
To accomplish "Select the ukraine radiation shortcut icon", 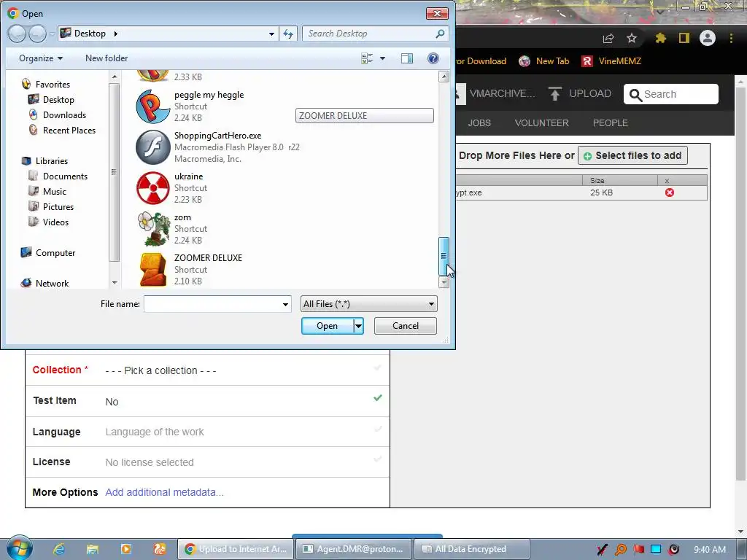I will coord(153,188).
